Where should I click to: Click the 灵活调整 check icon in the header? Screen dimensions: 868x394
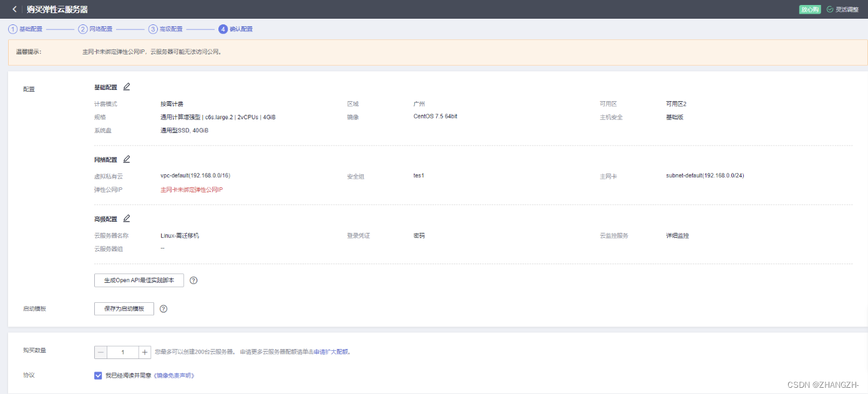829,9
